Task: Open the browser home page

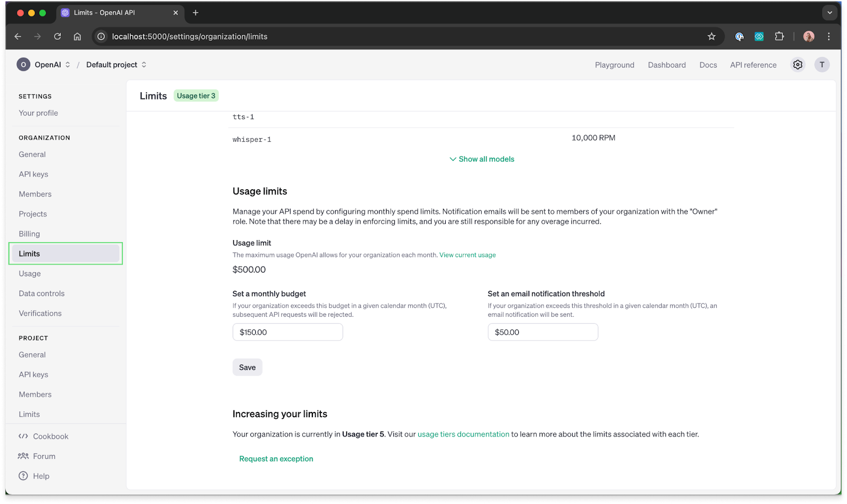Action: pos(77,36)
